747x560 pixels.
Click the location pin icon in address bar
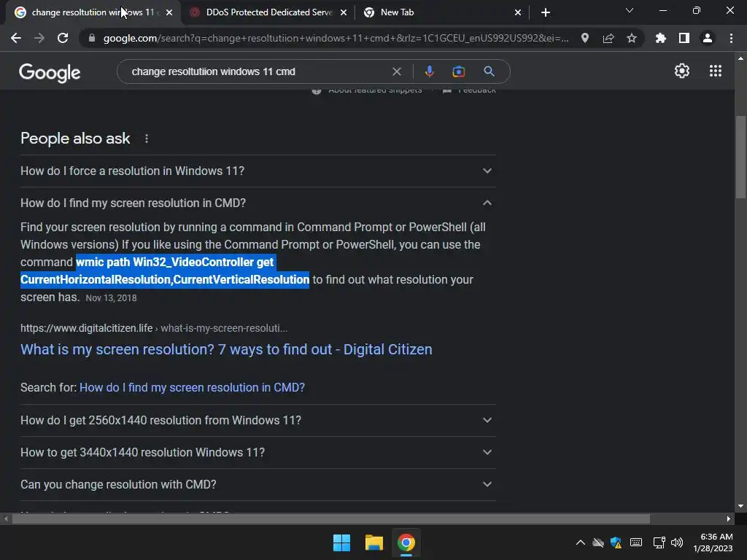click(x=585, y=38)
